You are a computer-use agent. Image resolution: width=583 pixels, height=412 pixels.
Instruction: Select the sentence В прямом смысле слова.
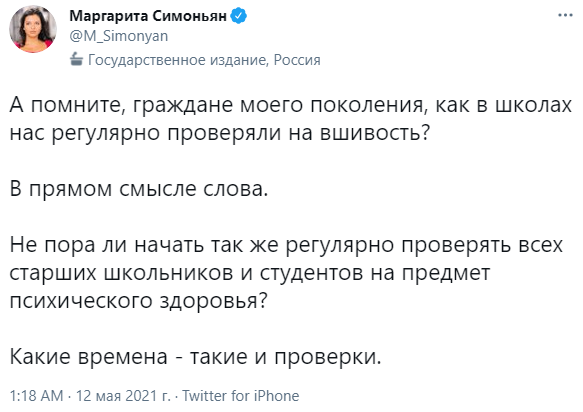[x=139, y=190]
